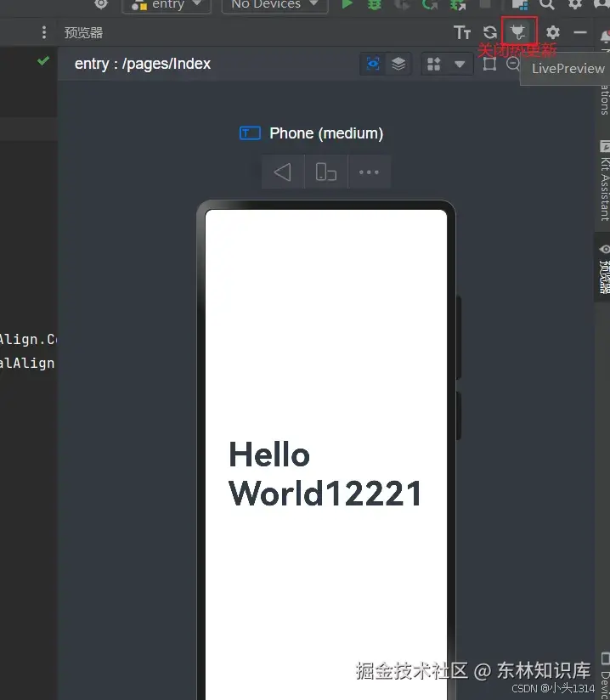610x700 pixels.
Task: Run the app with green play button
Action: (347, 4)
